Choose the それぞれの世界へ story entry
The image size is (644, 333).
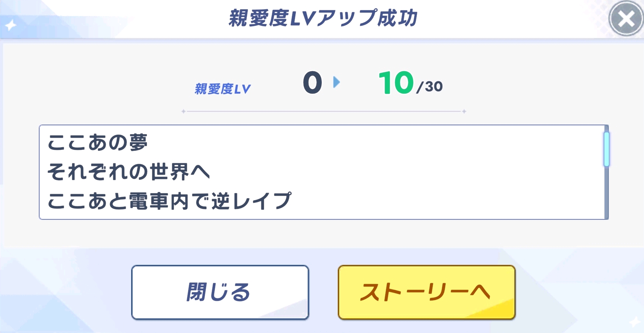coord(128,172)
